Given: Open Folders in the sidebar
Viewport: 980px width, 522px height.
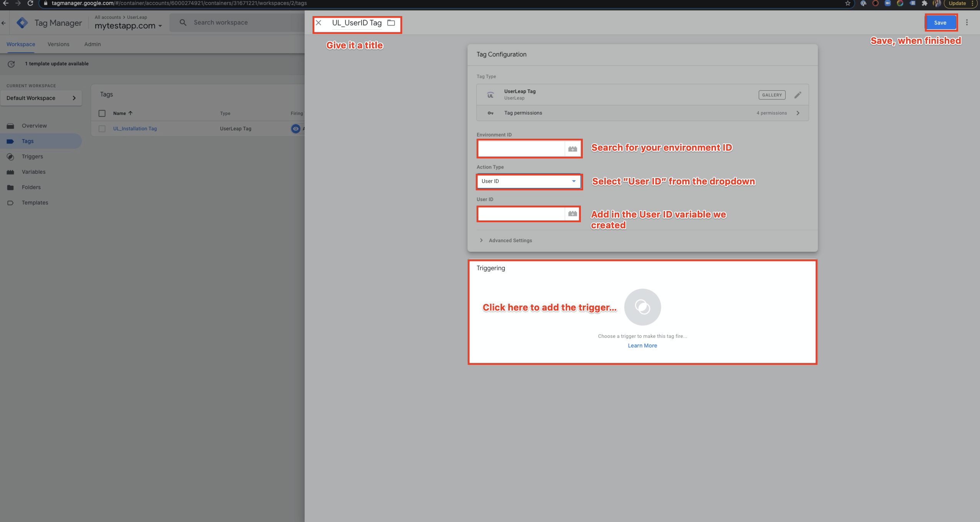Looking at the screenshot, I should (x=31, y=187).
